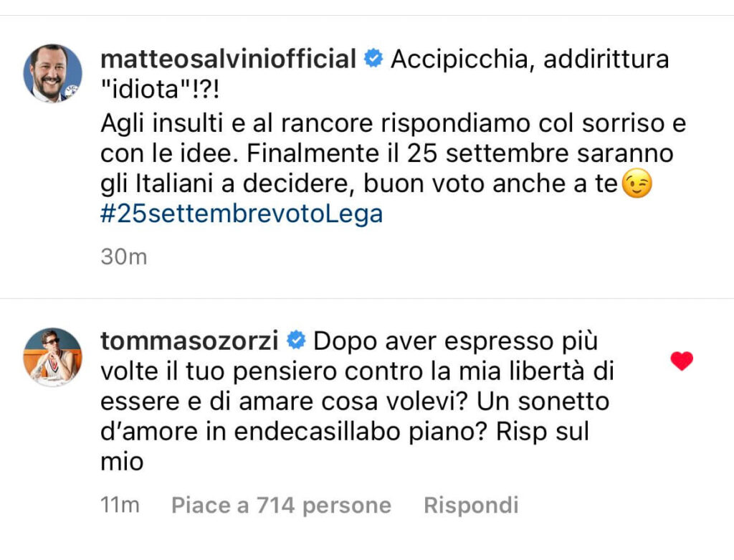Click the winking emoji in Salvini's comment
The width and height of the screenshot is (734, 560).
pyautogui.click(x=638, y=186)
